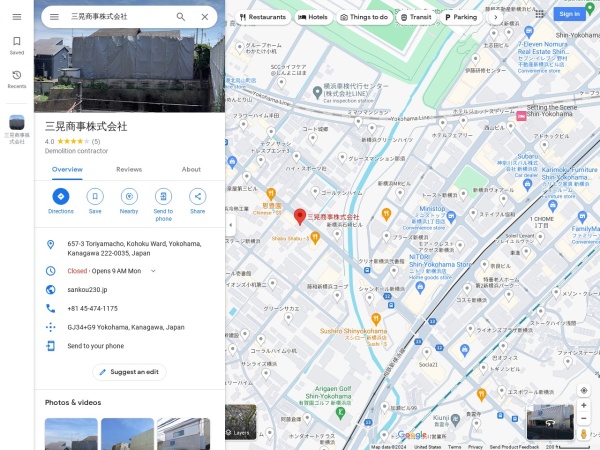Image resolution: width=600 pixels, height=450 pixels.
Task: Select the red 三晃商事株式会社 map pin
Action: point(300,217)
